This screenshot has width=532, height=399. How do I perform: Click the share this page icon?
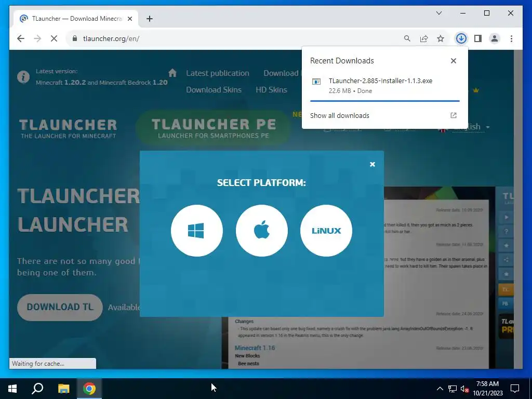424,38
